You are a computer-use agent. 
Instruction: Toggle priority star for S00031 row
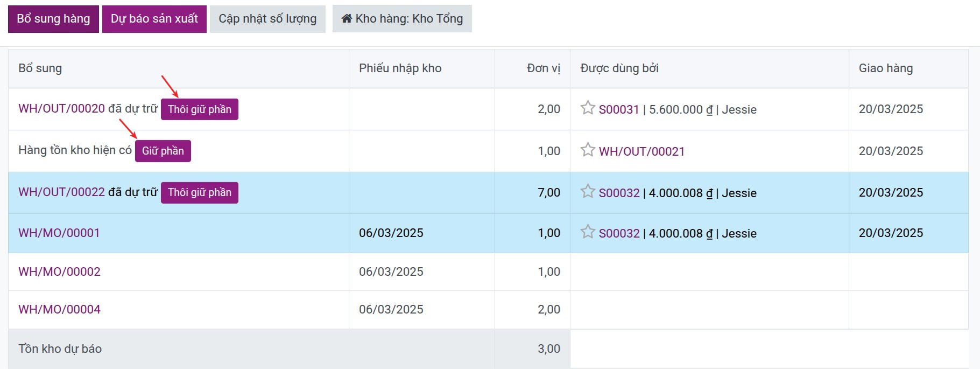pos(588,108)
